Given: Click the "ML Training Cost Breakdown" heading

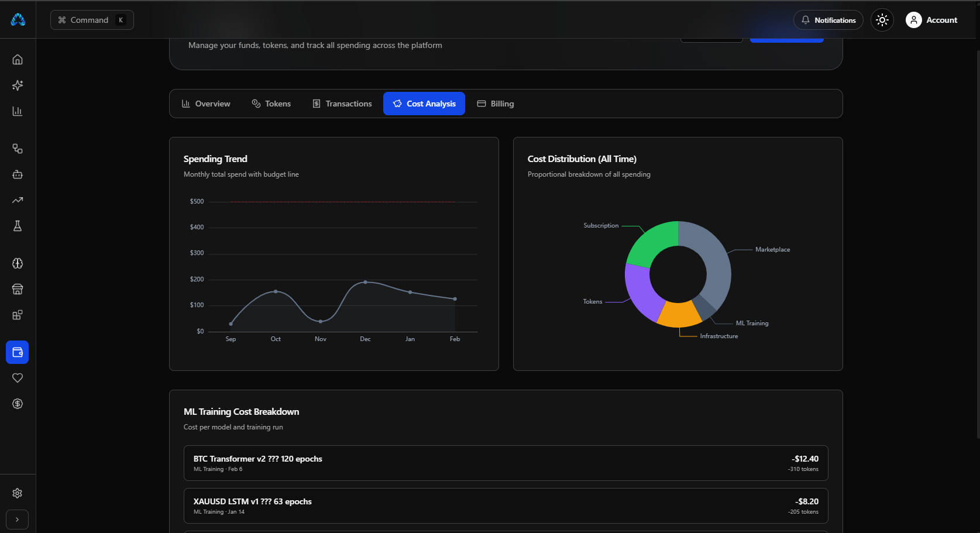Looking at the screenshot, I should click(242, 412).
